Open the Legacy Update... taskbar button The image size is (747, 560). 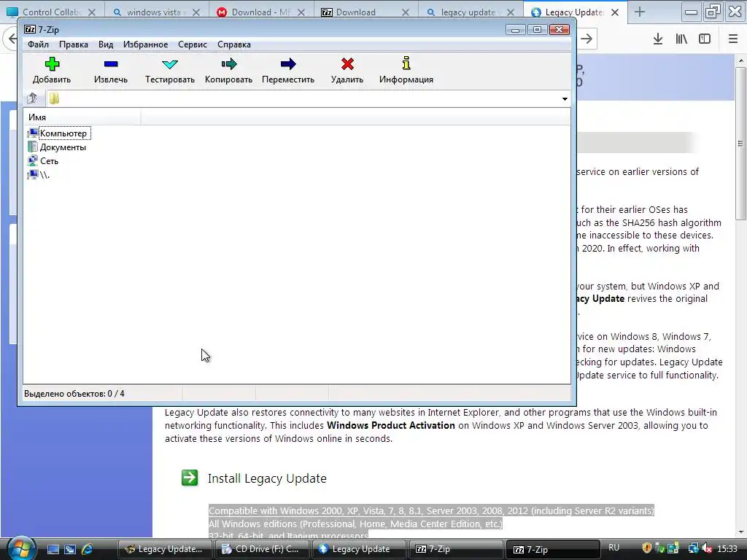165,549
